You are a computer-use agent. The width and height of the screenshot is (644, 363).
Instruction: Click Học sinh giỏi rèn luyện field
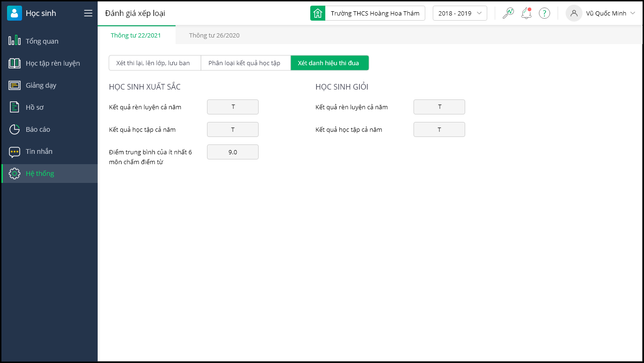439,107
